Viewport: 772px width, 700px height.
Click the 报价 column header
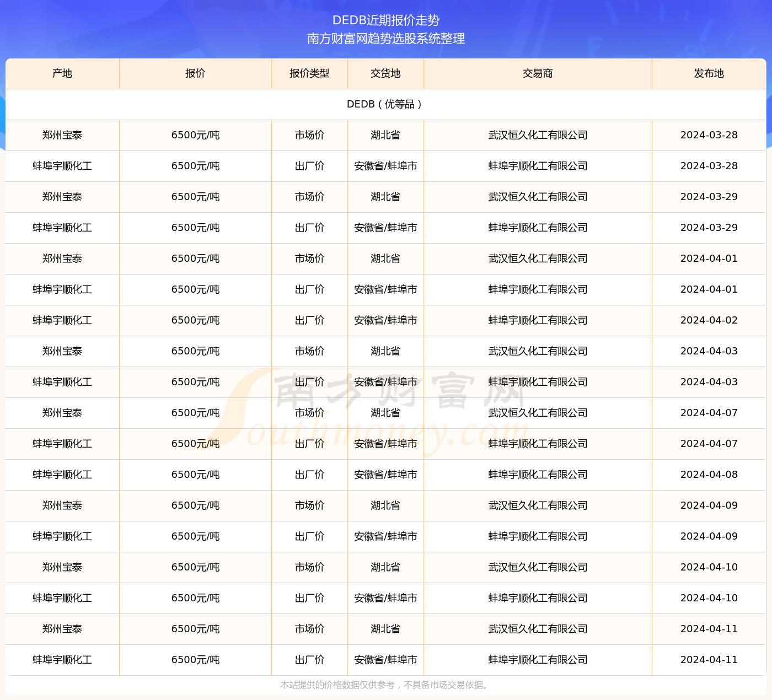[195, 73]
